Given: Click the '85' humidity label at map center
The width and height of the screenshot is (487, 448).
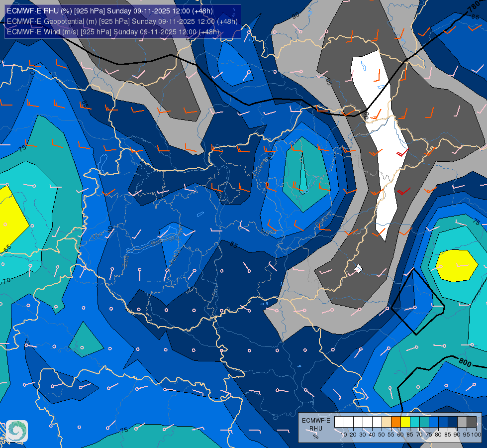Looking at the screenshot, I should [234, 245].
